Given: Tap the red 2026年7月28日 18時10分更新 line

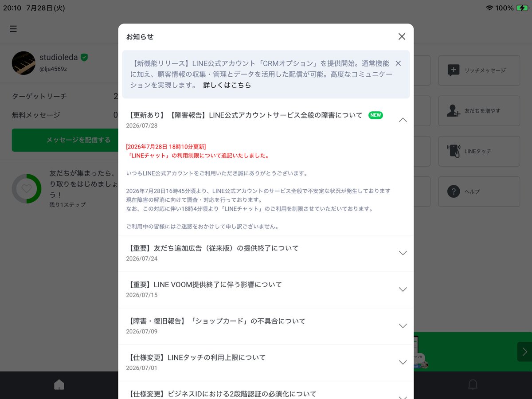Looking at the screenshot, I should (166, 147).
